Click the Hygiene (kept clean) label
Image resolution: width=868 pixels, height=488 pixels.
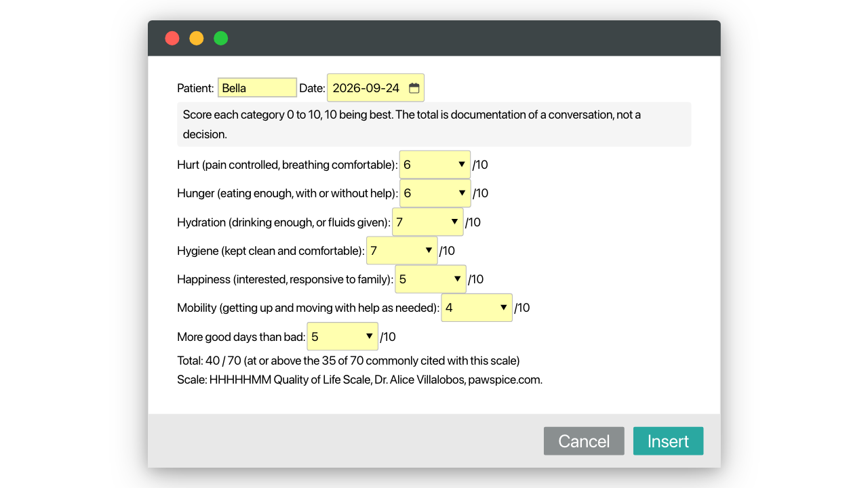[x=271, y=251]
